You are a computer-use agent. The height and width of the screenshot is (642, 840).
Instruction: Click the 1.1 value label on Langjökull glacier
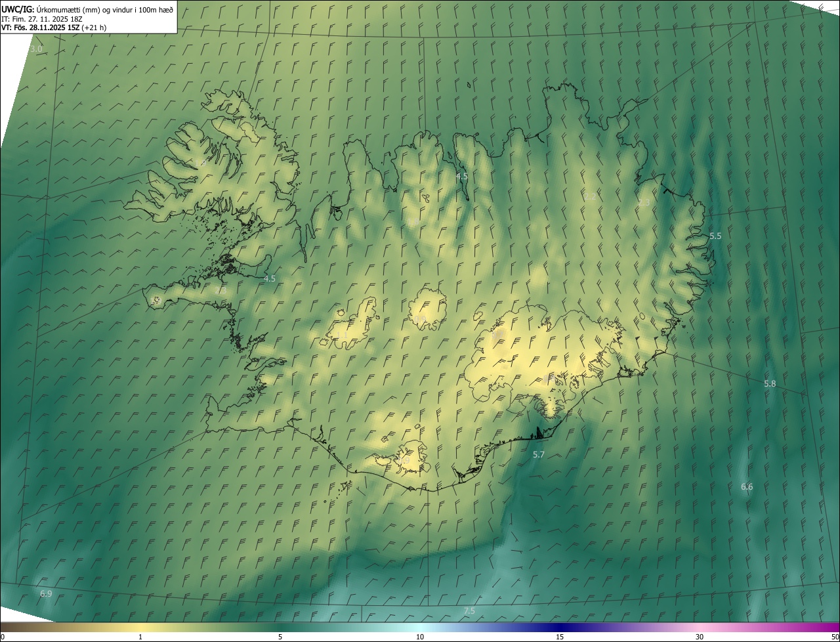(343, 335)
